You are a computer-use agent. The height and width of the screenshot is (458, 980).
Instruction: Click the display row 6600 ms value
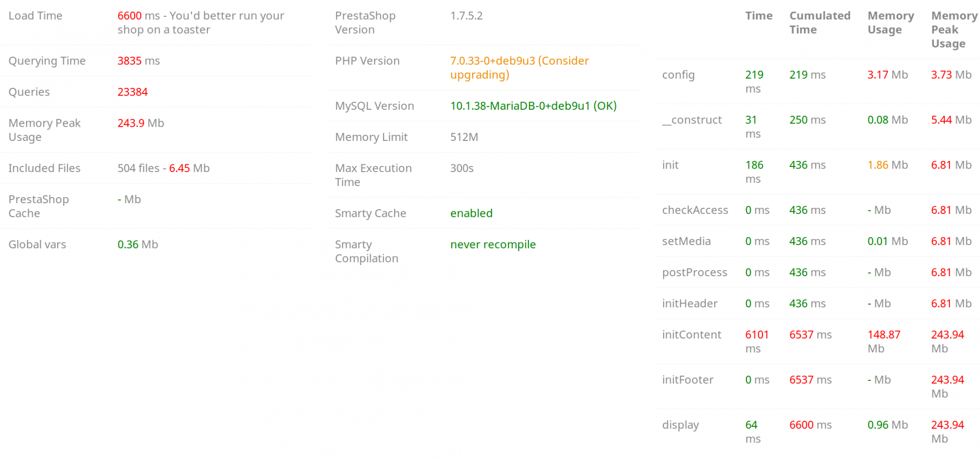[x=811, y=425]
